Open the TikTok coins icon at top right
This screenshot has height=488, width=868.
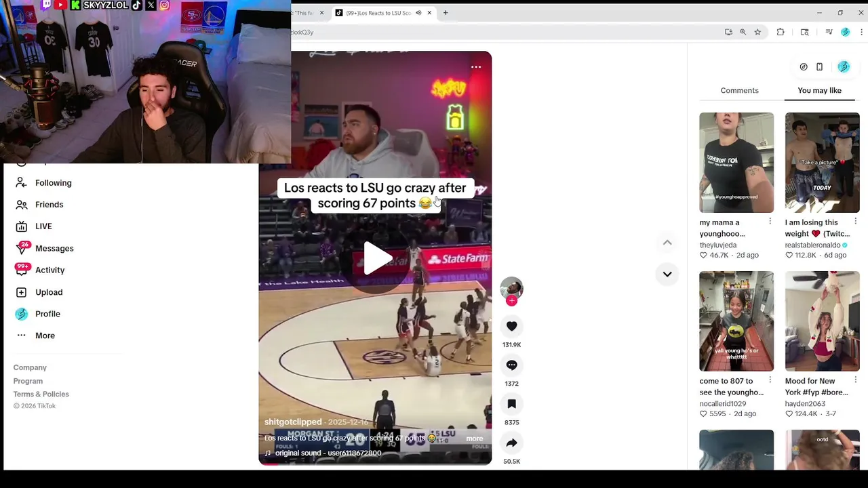(x=804, y=66)
